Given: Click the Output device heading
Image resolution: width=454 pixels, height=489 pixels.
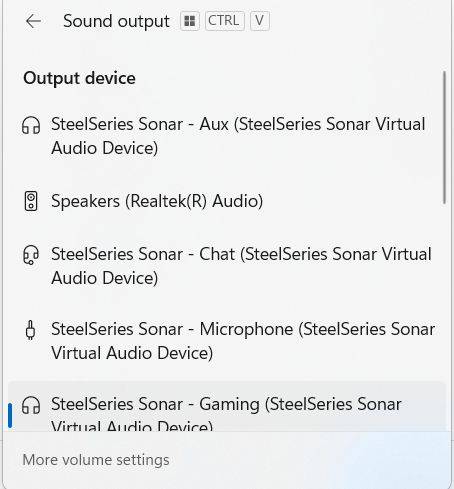Looking at the screenshot, I should [x=79, y=78].
